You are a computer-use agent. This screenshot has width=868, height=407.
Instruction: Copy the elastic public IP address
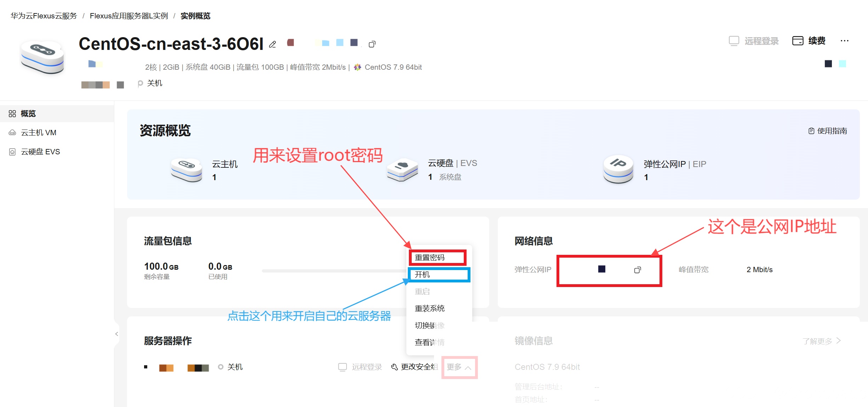click(x=638, y=270)
